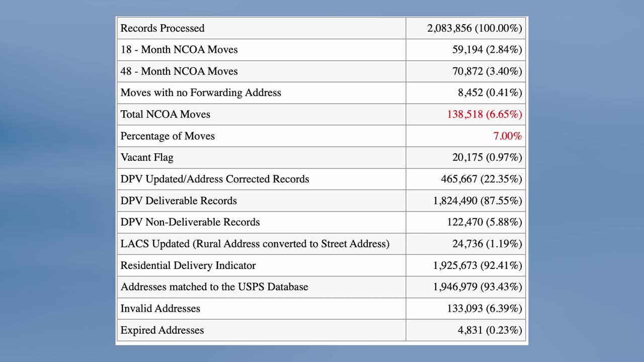Select the 59,194 (2.84%) value
644x362 pixels.
point(487,50)
